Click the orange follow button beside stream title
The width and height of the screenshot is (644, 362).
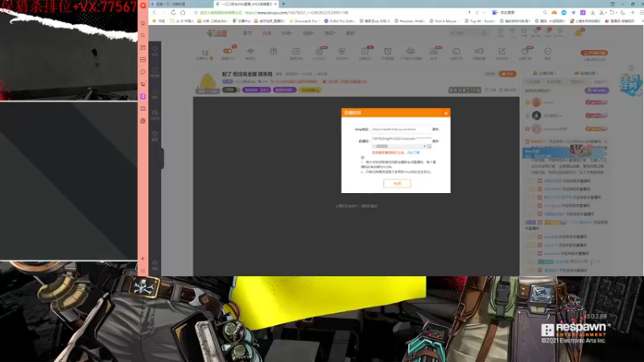[508, 74]
